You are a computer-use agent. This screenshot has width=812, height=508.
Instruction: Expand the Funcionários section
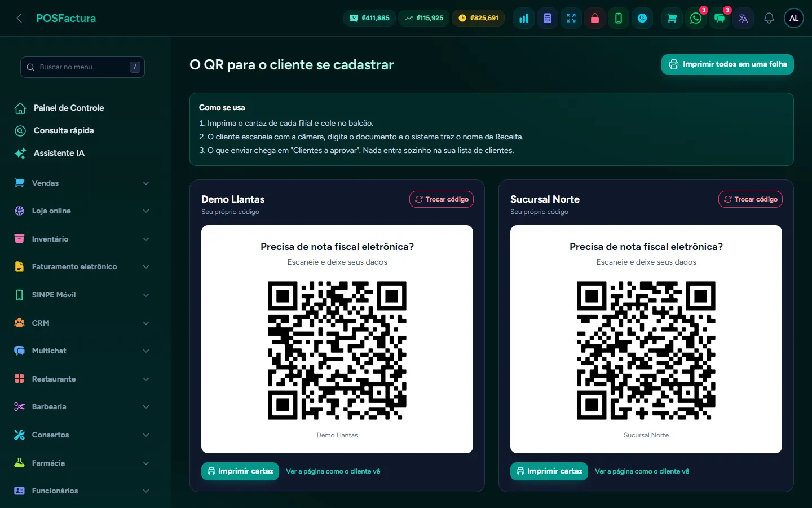click(82, 491)
